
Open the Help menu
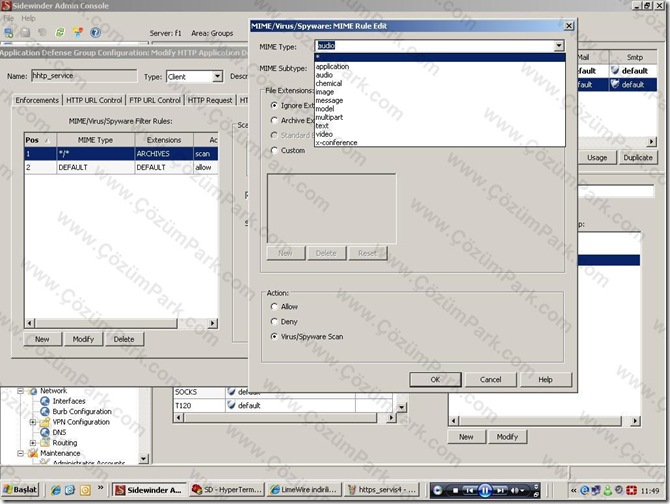pyautogui.click(x=28, y=18)
